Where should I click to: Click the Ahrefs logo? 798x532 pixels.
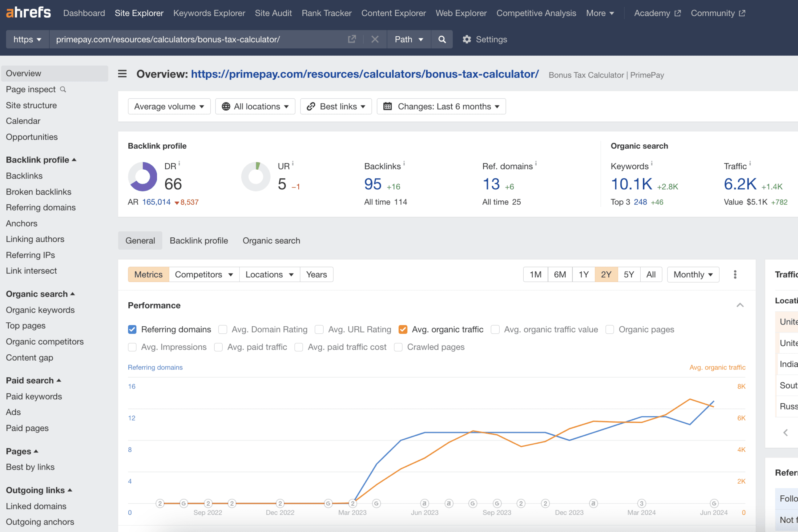[29, 12]
